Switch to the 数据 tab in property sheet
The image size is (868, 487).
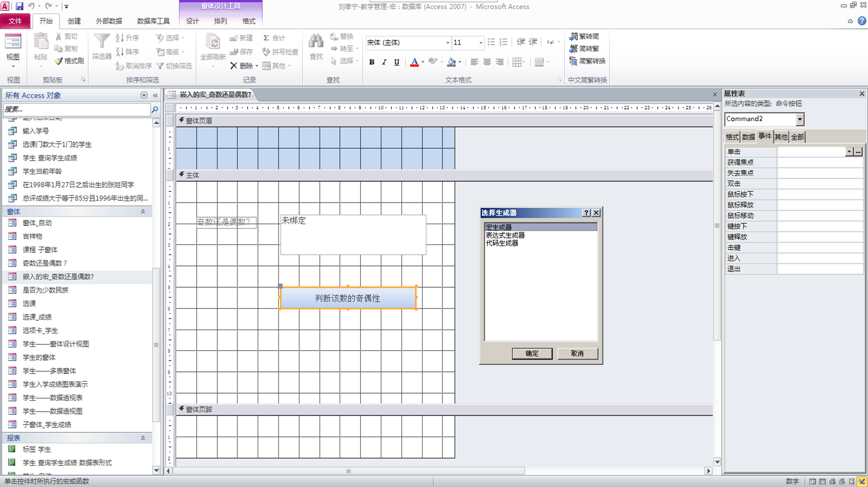coord(749,137)
